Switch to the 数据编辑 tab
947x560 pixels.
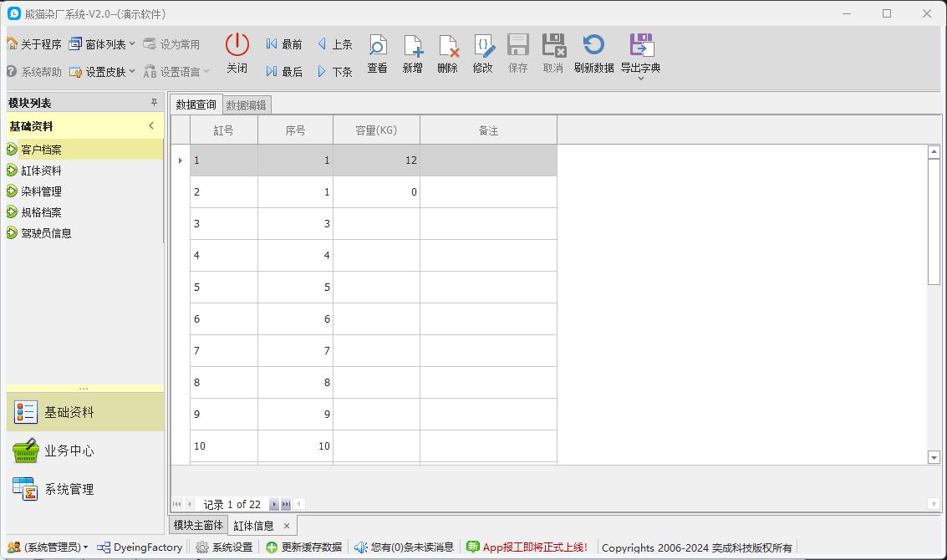point(247,104)
